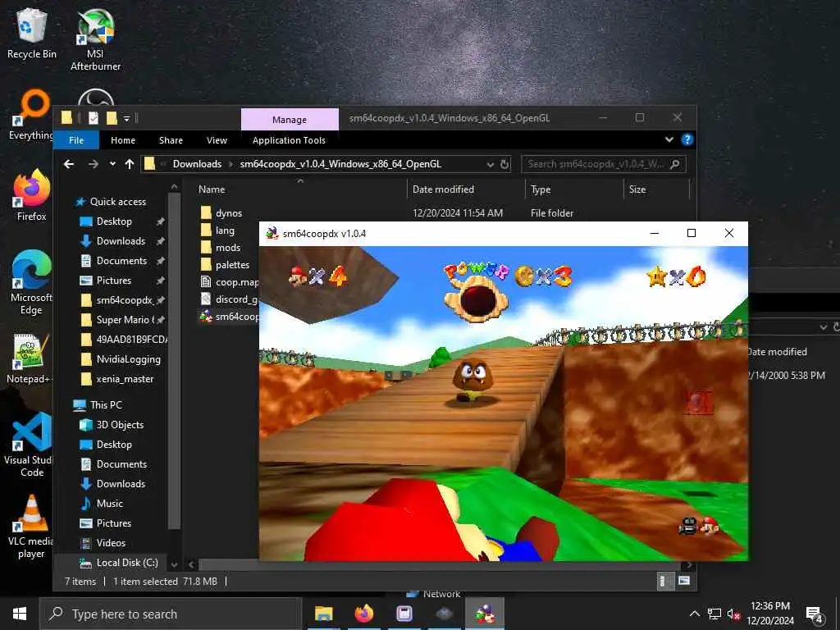Select This PC in navigation pane
The image size is (840, 630).
click(x=106, y=405)
